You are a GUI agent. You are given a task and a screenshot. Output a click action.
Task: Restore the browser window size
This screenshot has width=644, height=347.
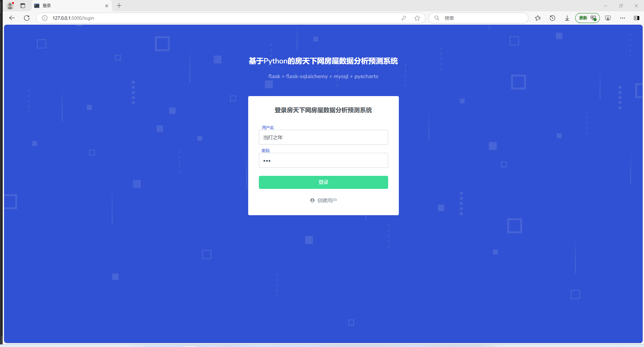tap(621, 6)
